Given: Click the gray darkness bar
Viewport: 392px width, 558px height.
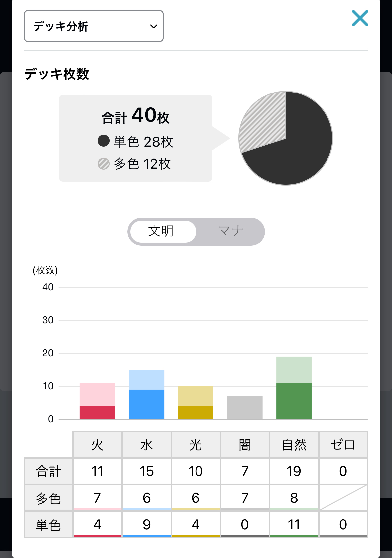Looking at the screenshot, I should click(245, 408).
